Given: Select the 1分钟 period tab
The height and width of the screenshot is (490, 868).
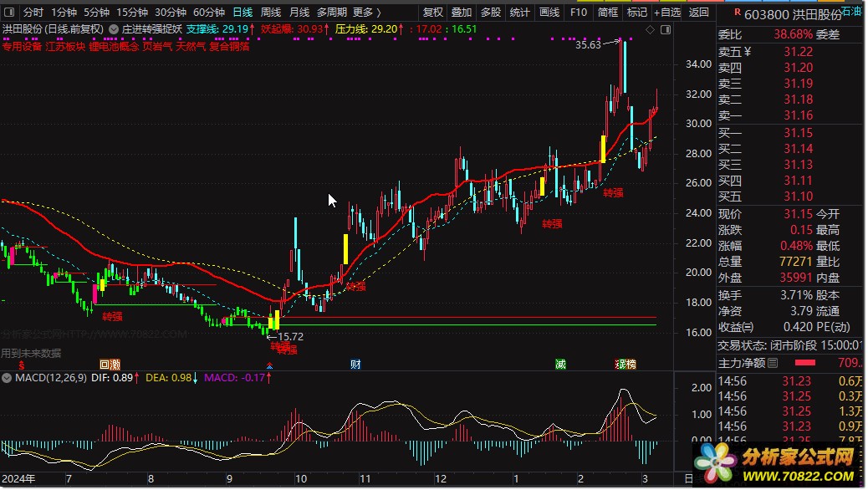Looking at the screenshot, I should coord(64,13).
